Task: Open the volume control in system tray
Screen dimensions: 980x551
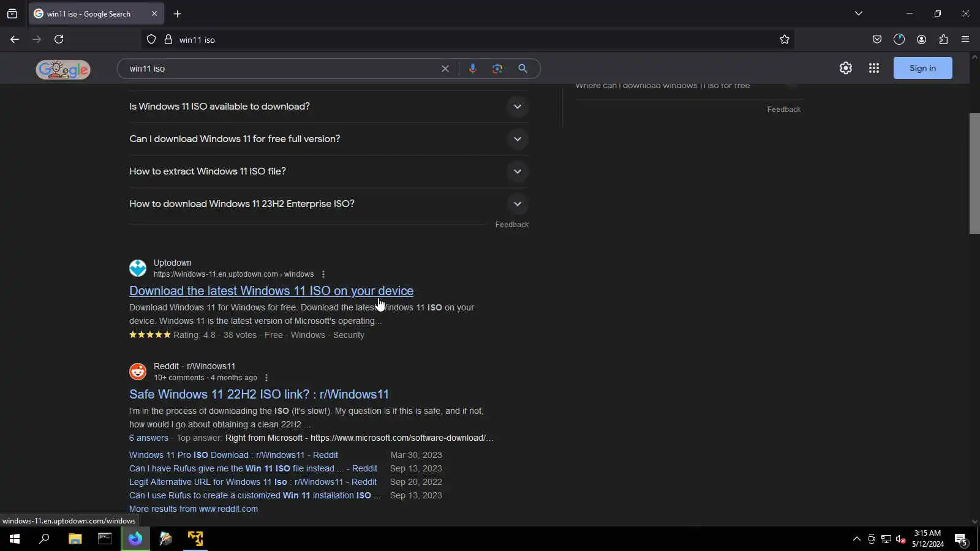Action: point(900,539)
